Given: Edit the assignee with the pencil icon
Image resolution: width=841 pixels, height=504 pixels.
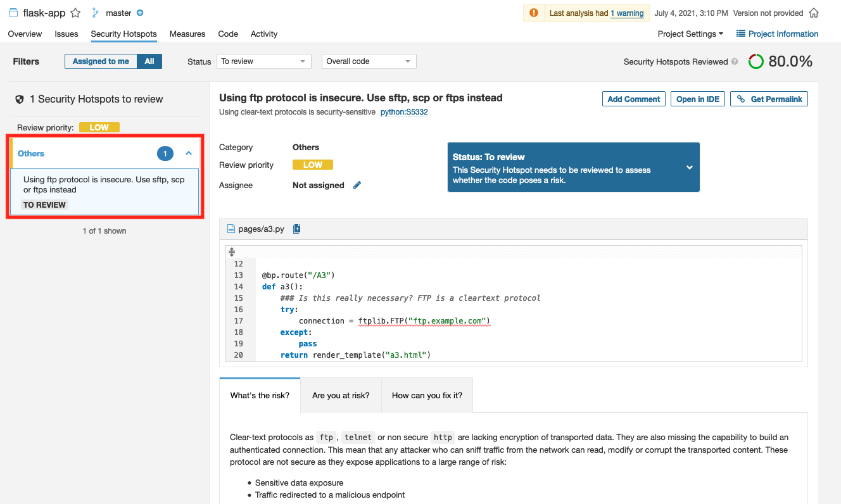Looking at the screenshot, I should click(357, 185).
